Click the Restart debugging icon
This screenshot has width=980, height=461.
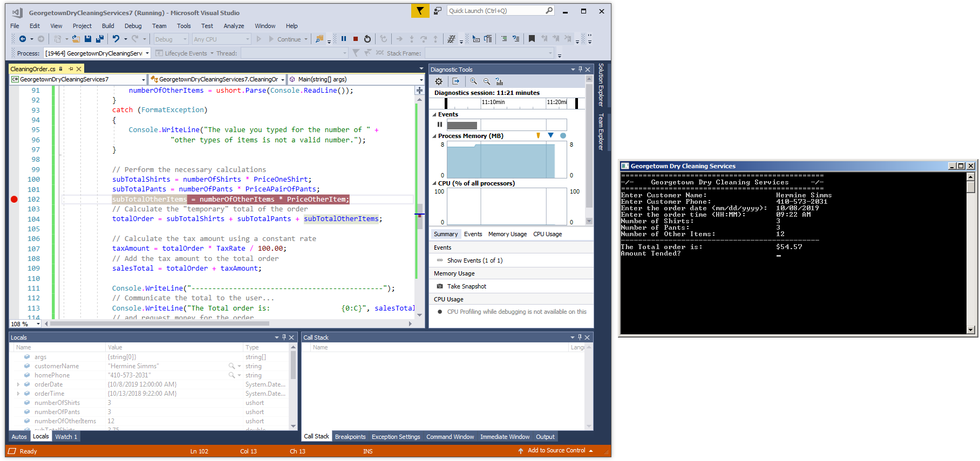367,39
